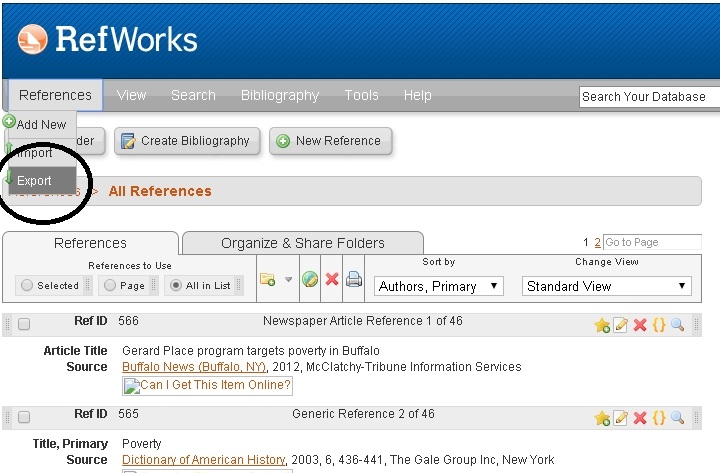The height and width of the screenshot is (473, 720).
Task: Click Can I Get This Item Online? link
Action: point(207,385)
